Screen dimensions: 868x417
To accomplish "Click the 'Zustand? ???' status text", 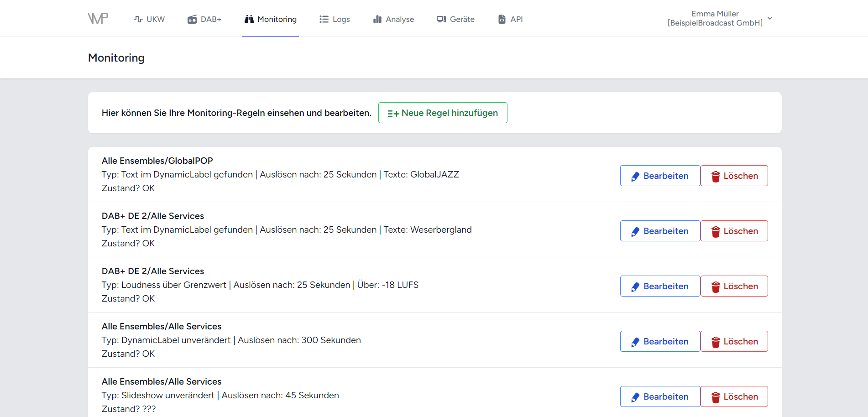I will (x=129, y=409).
